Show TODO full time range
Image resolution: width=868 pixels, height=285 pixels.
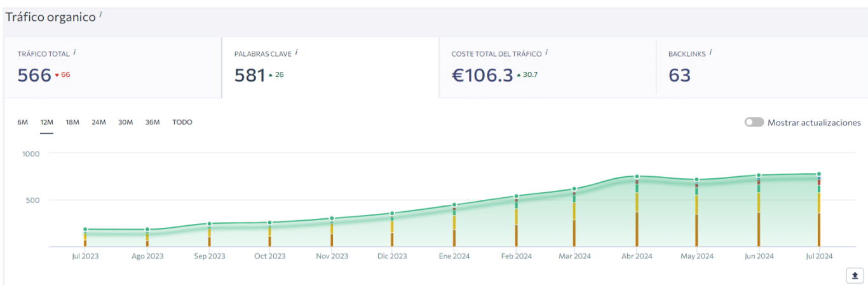tap(182, 122)
